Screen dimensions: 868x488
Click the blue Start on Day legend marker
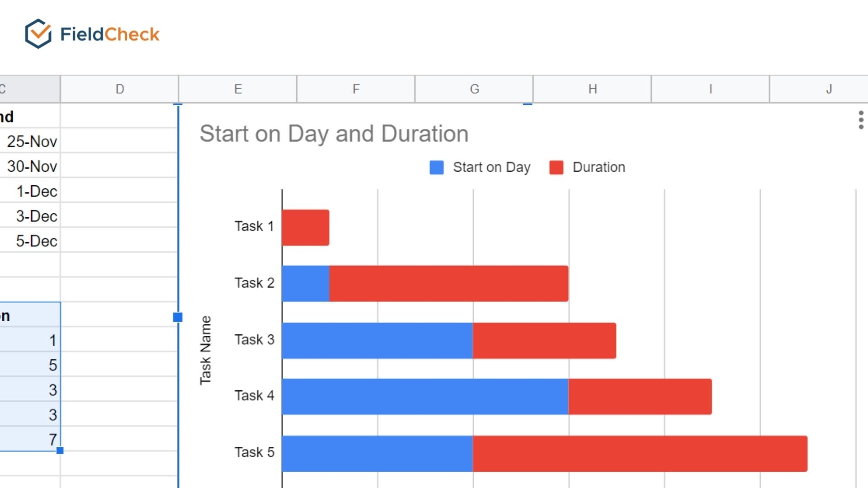point(436,167)
